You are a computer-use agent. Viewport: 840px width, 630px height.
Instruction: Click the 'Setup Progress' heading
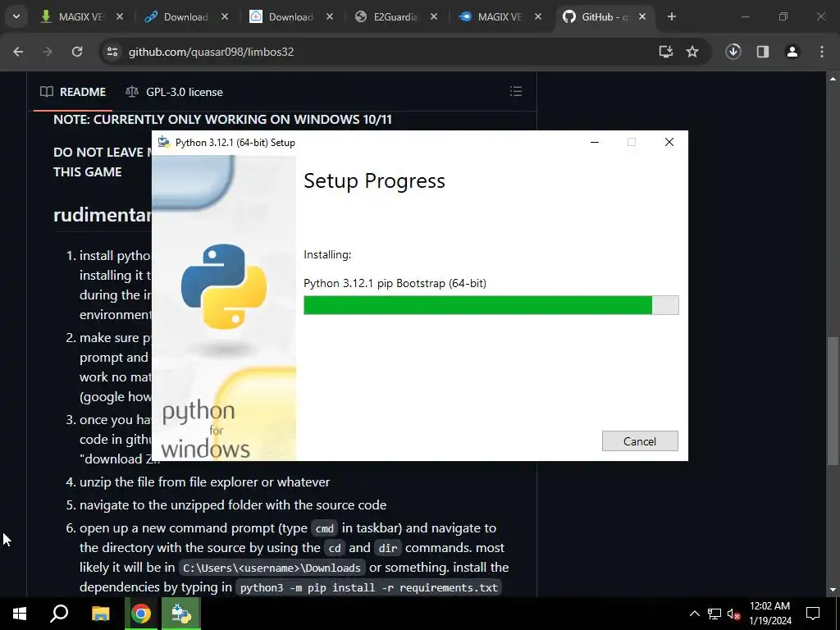coord(374,181)
